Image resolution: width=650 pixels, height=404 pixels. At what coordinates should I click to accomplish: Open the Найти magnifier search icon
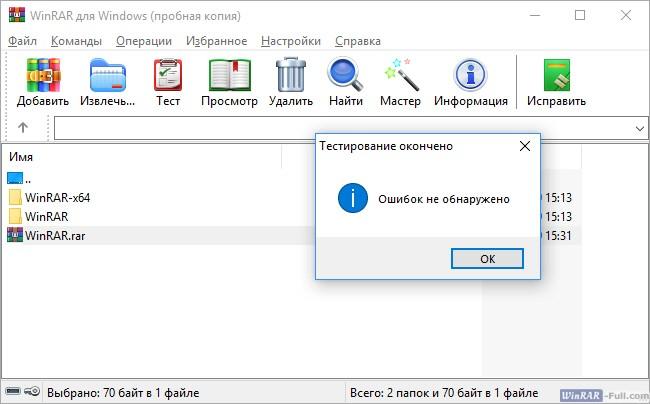(x=345, y=75)
